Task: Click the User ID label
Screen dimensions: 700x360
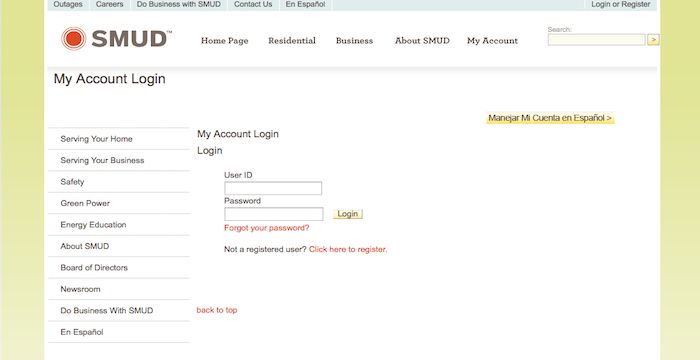Action: pos(238,175)
